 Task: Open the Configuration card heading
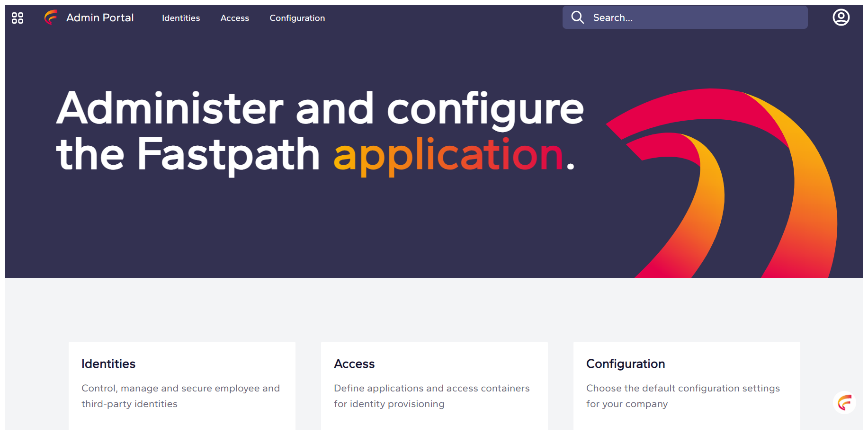(x=626, y=364)
